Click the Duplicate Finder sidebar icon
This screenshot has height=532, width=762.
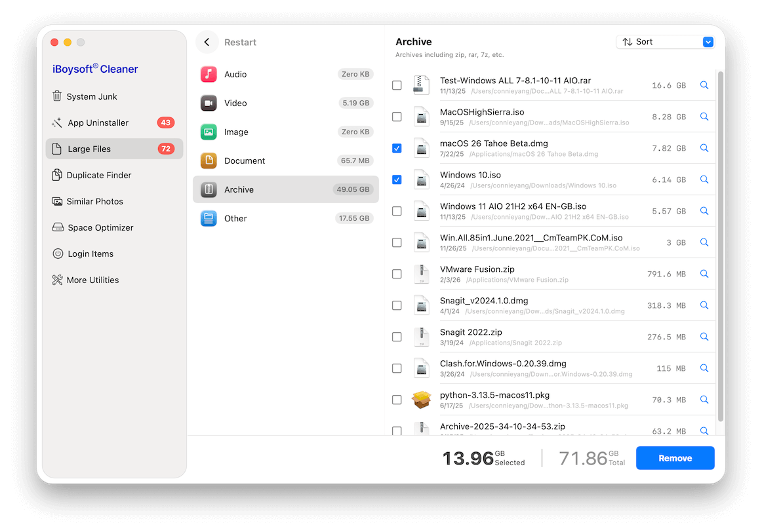57,175
